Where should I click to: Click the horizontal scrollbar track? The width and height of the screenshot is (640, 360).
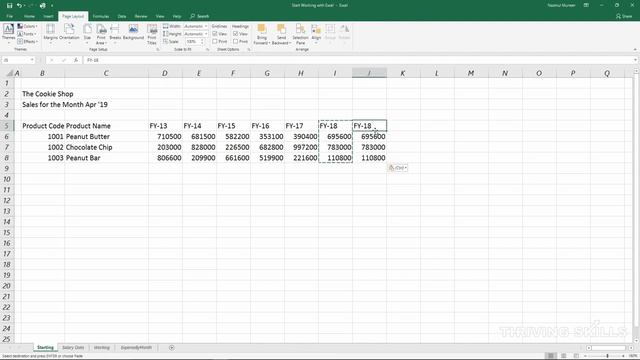coord(607,348)
